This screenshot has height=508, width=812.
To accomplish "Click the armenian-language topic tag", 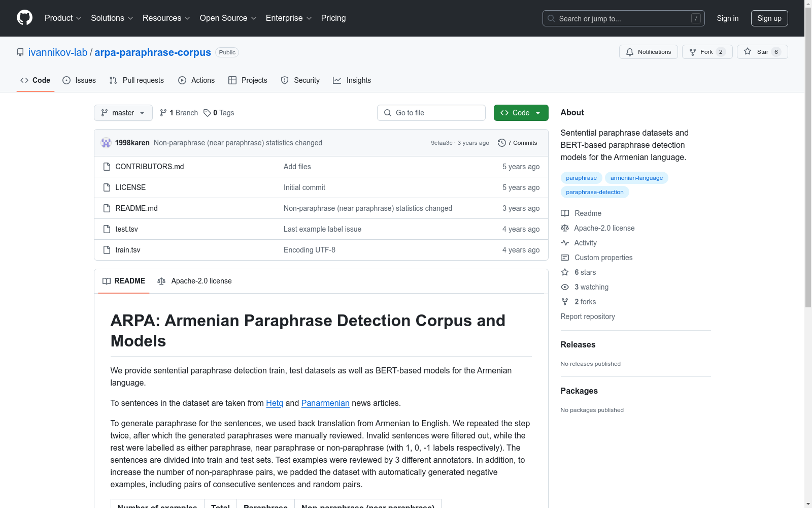I will tap(636, 178).
